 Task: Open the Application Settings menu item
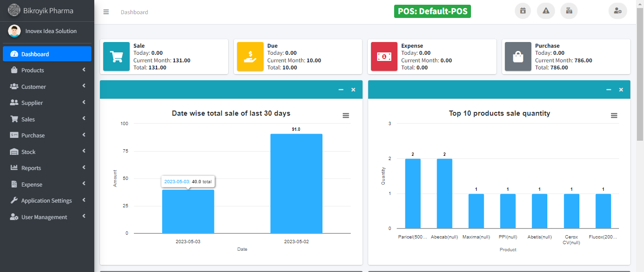point(47,201)
